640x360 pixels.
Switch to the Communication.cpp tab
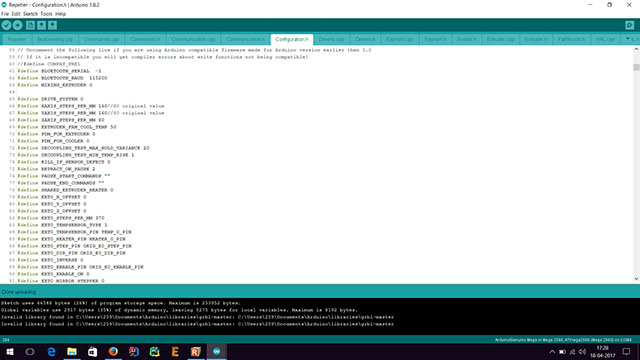click(193, 40)
